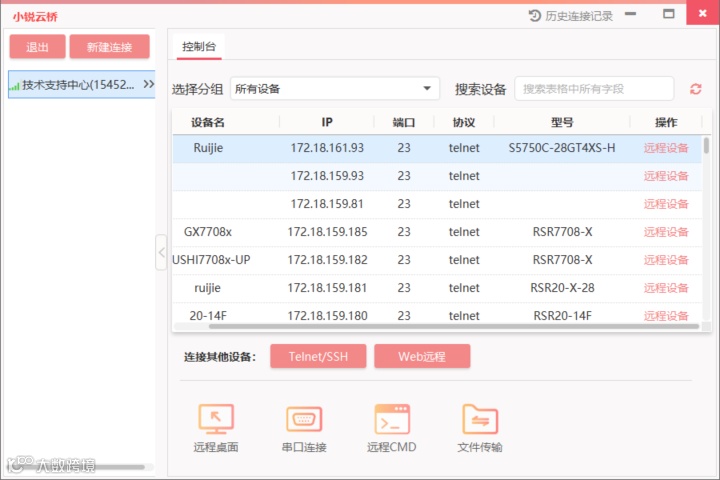Sort by the 设备名 column header

(208, 122)
